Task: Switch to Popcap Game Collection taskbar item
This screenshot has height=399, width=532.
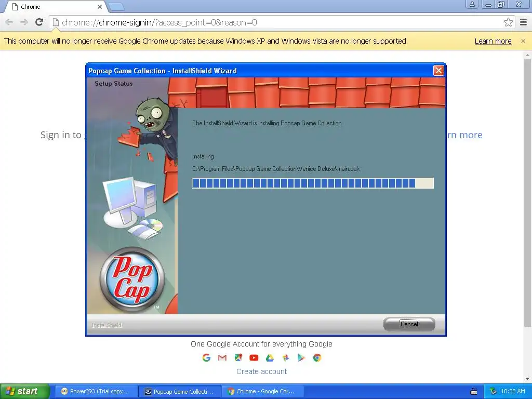Action: [180, 391]
